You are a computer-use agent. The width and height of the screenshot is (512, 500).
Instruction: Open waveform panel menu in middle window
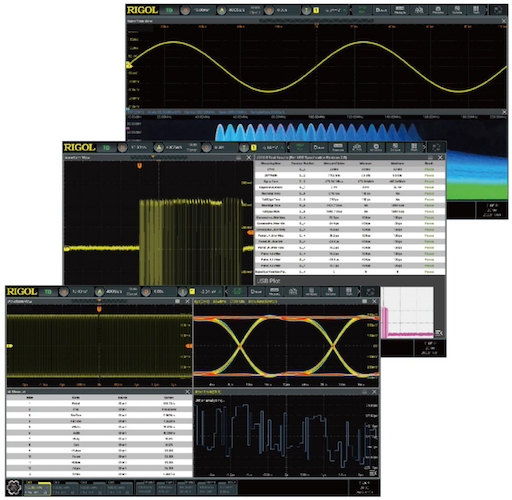point(239,157)
